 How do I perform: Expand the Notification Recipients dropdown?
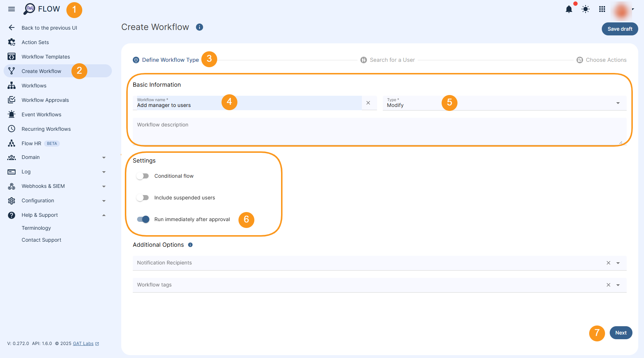tap(618, 263)
